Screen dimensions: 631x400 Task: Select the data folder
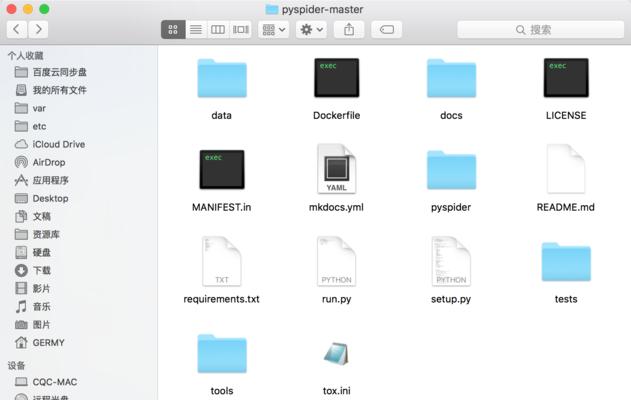coord(222,78)
